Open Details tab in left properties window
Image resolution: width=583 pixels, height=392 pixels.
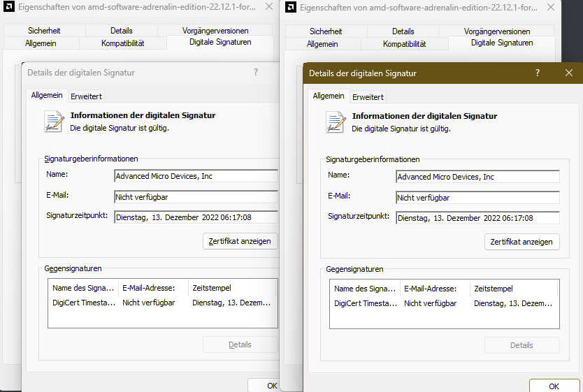tap(121, 31)
